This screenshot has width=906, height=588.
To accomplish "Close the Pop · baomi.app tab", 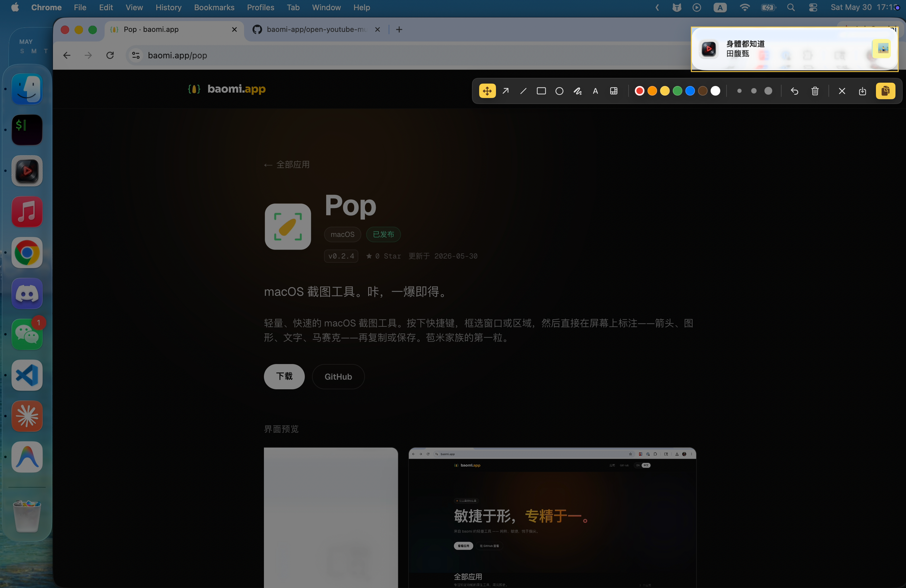I will pyautogui.click(x=234, y=30).
